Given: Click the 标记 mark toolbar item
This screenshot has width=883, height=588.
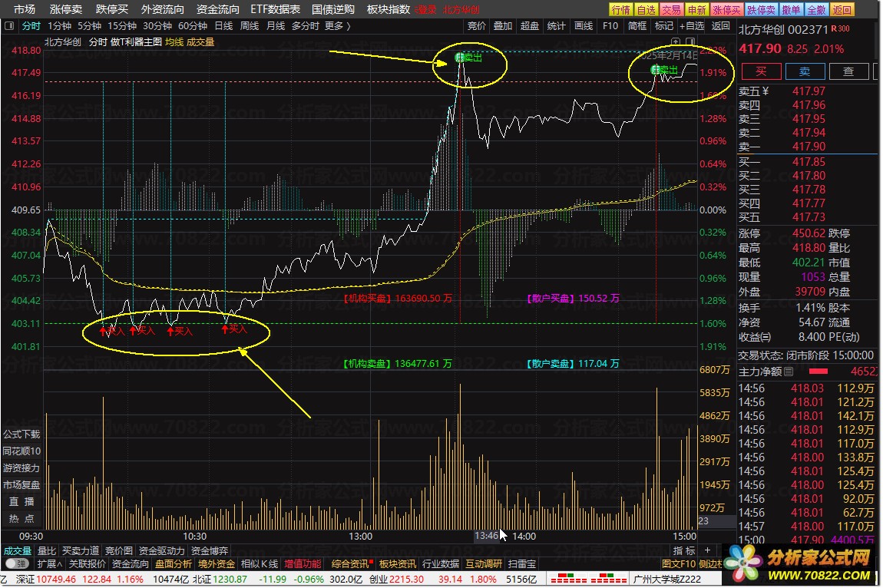Looking at the screenshot, I should (x=664, y=26).
